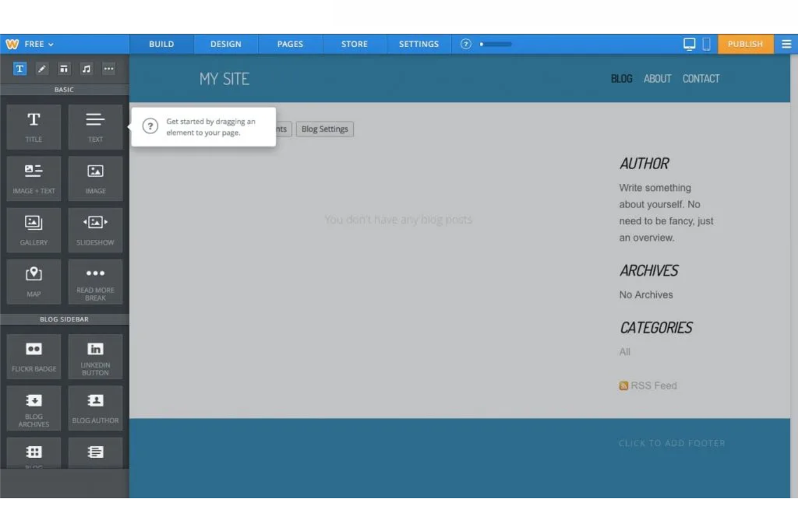Open the Media elements pencil icon

(42, 68)
